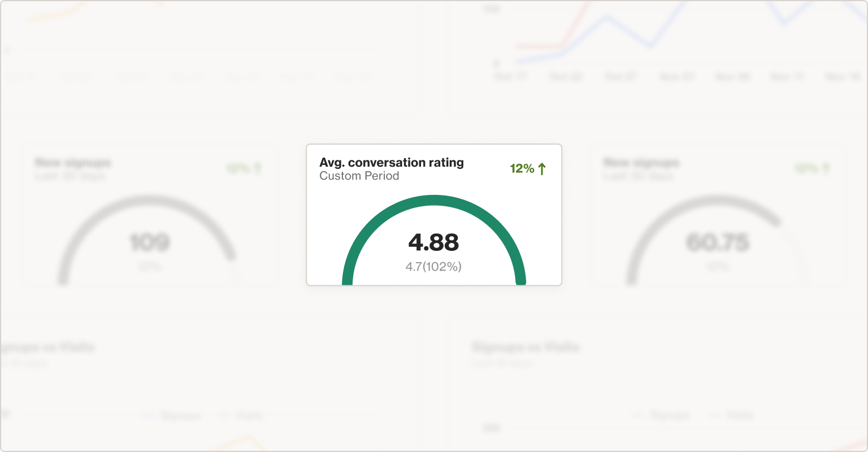Click the 4.7(102%) benchmark link
The height and width of the screenshot is (452, 868).
(x=433, y=266)
